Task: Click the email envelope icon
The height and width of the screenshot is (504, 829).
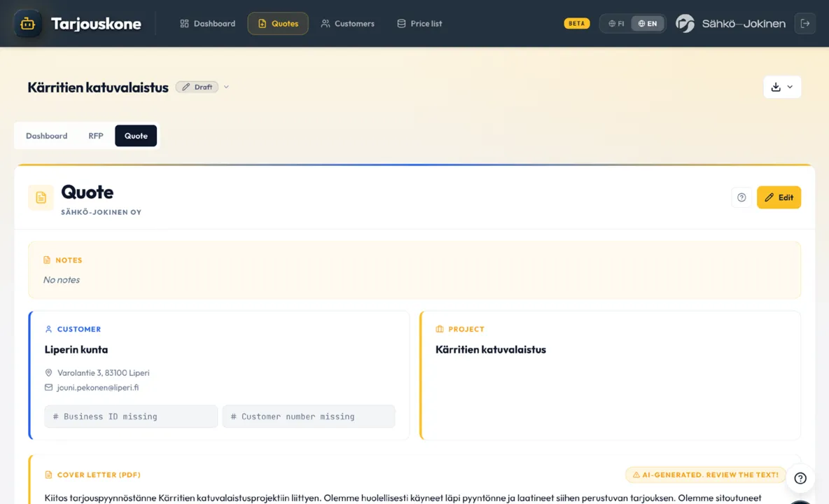Action: 48,388
